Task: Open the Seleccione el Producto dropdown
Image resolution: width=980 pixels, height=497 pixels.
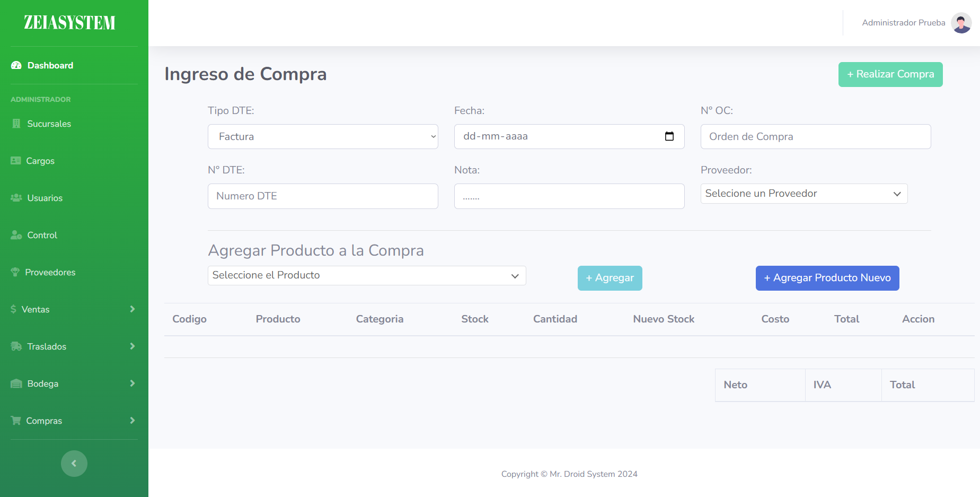Action: pos(366,275)
